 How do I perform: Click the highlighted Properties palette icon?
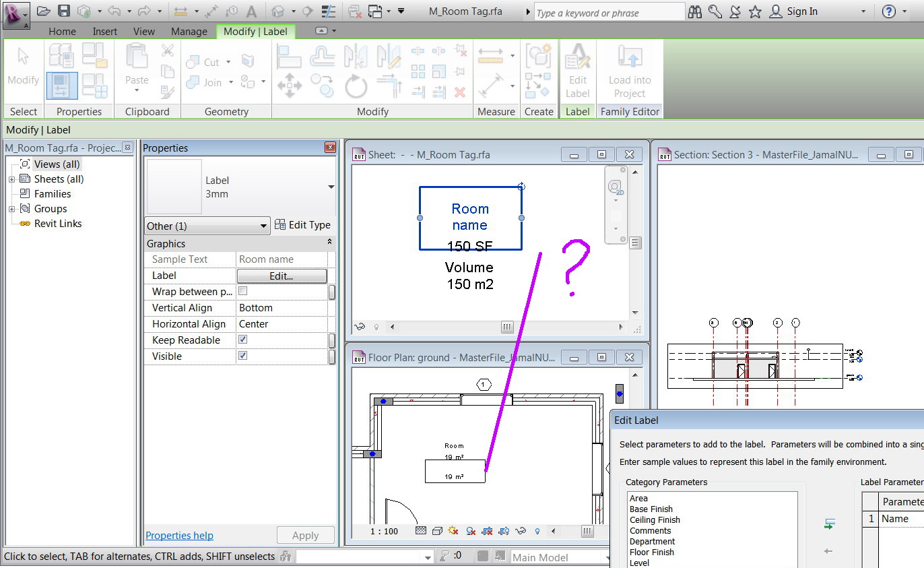tap(62, 86)
